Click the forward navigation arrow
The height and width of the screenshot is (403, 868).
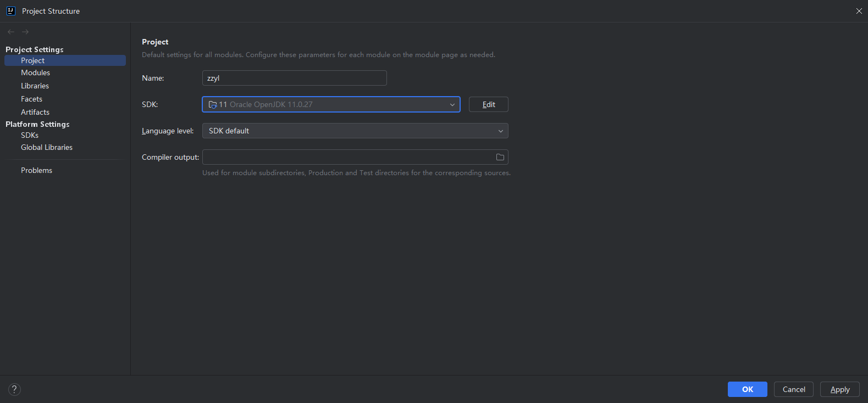pyautogui.click(x=25, y=32)
